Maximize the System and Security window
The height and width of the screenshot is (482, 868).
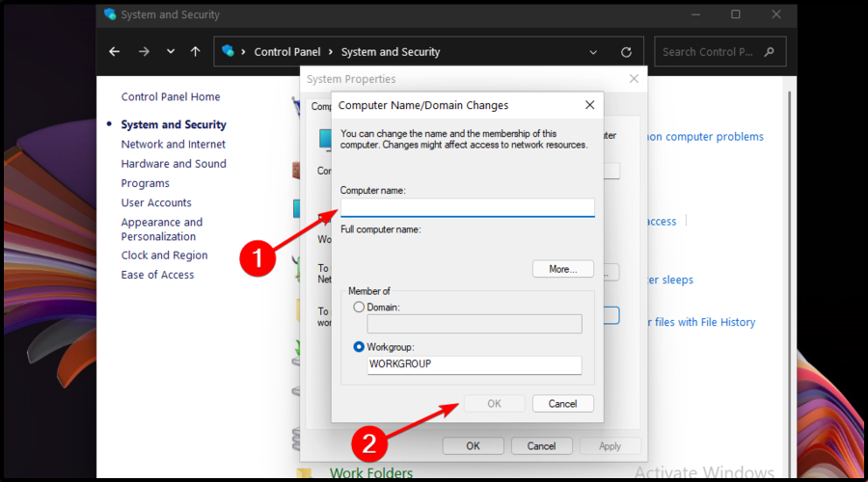(736, 14)
